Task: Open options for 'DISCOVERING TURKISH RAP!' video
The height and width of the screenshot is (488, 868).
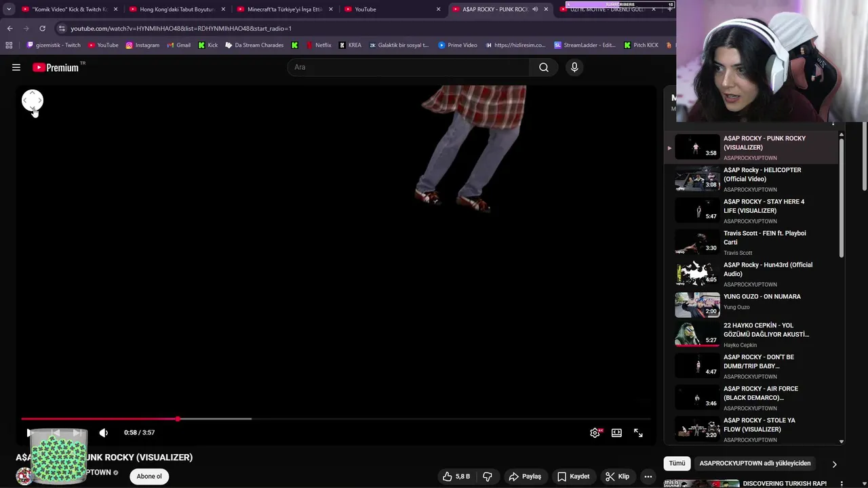Action: click(x=842, y=484)
